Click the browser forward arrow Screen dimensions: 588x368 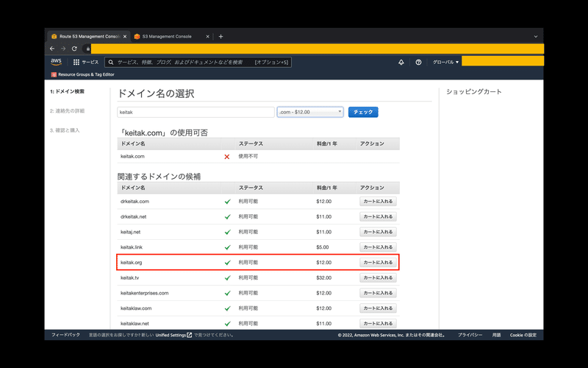pos(63,49)
